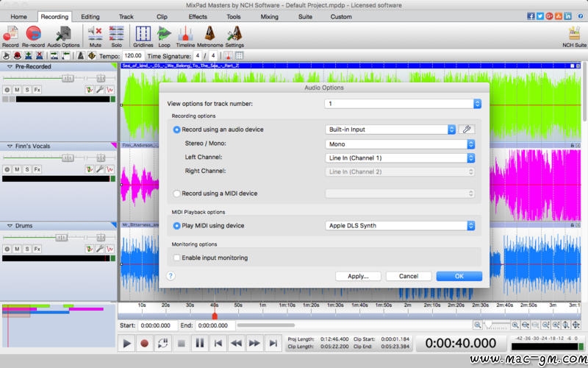Click Pre-Recorded track volume slider handle
Image resolution: width=588 pixels, height=368 pixels.
pyautogui.click(x=68, y=78)
